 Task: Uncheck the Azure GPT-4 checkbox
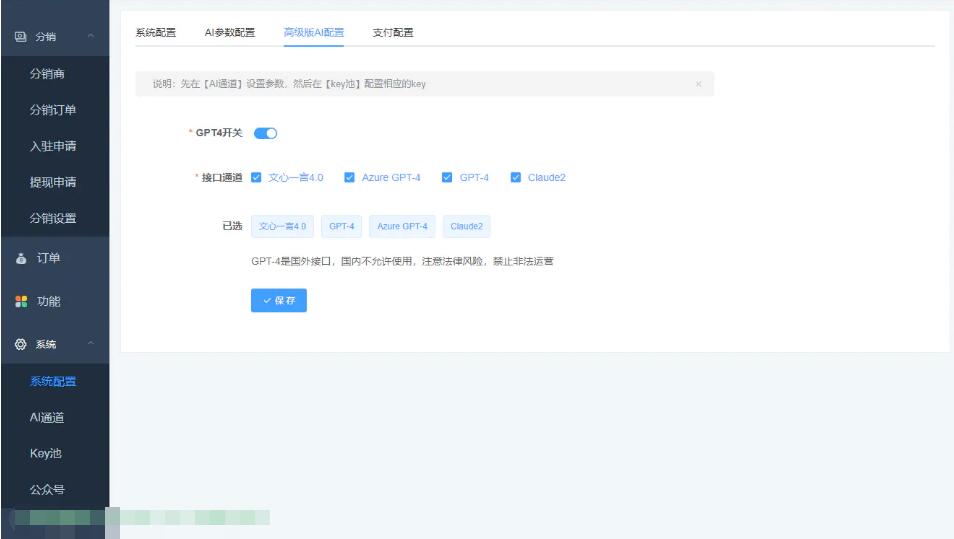pyautogui.click(x=349, y=178)
